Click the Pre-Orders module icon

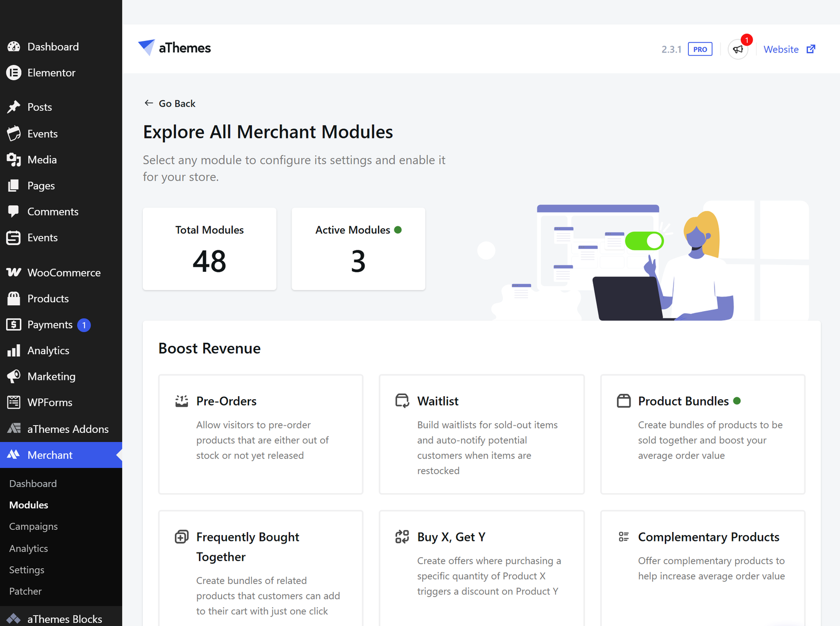182,401
